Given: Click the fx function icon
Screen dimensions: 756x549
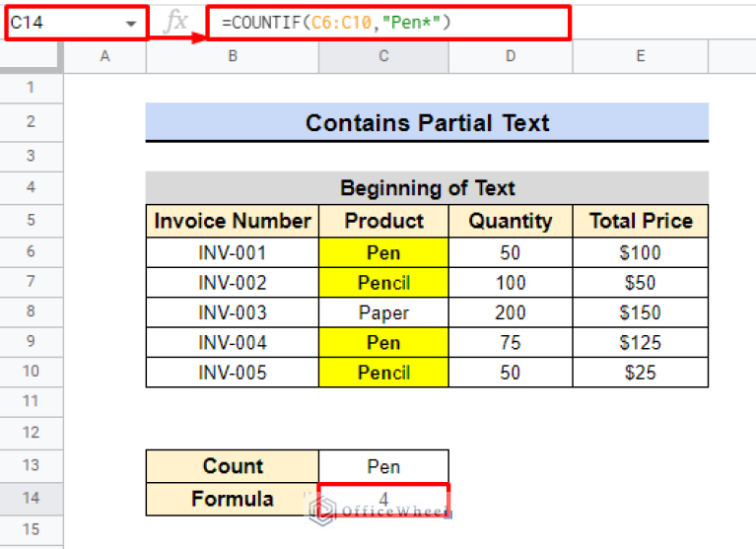Looking at the screenshot, I should (175, 22).
